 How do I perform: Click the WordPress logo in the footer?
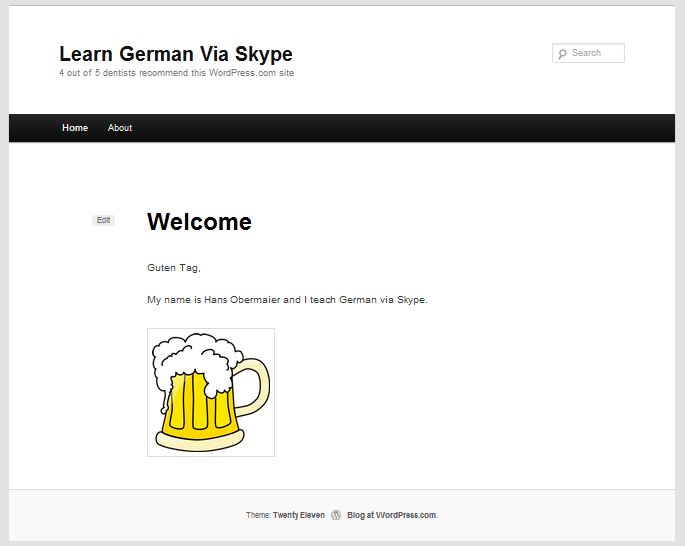(x=336, y=515)
